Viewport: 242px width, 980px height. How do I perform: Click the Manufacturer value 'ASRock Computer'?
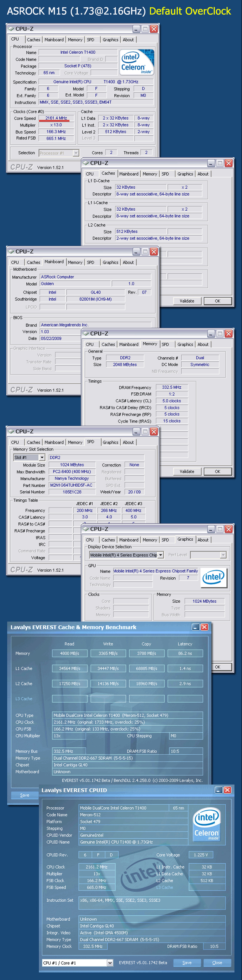[x=96, y=277]
